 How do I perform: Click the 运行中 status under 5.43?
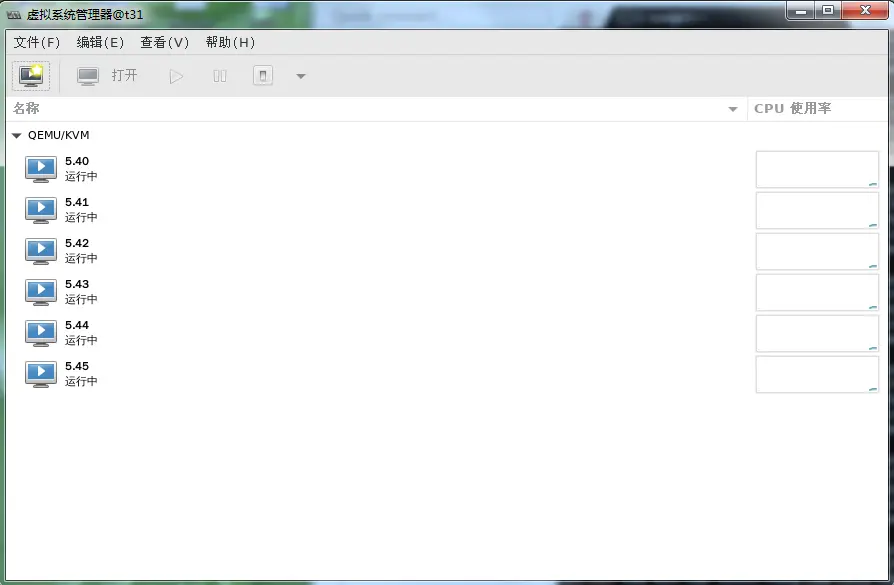81,299
